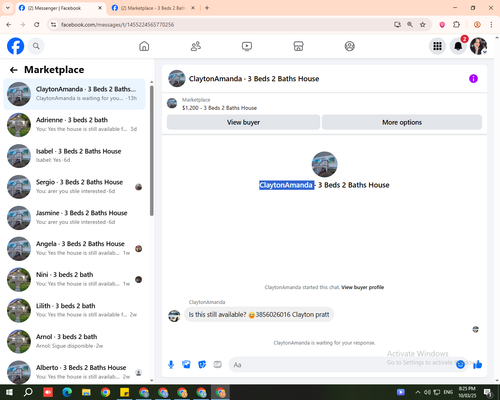Click the $1,200 listing thumbnail
Screen dimensions: 500x400
click(172, 103)
